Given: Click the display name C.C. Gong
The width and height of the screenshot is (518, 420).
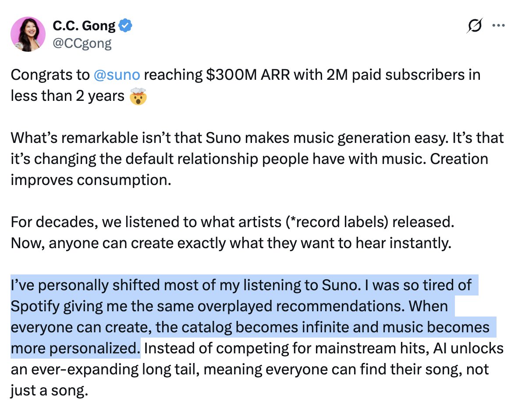Looking at the screenshot, I should pyautogui.click(x=84, y=26).
